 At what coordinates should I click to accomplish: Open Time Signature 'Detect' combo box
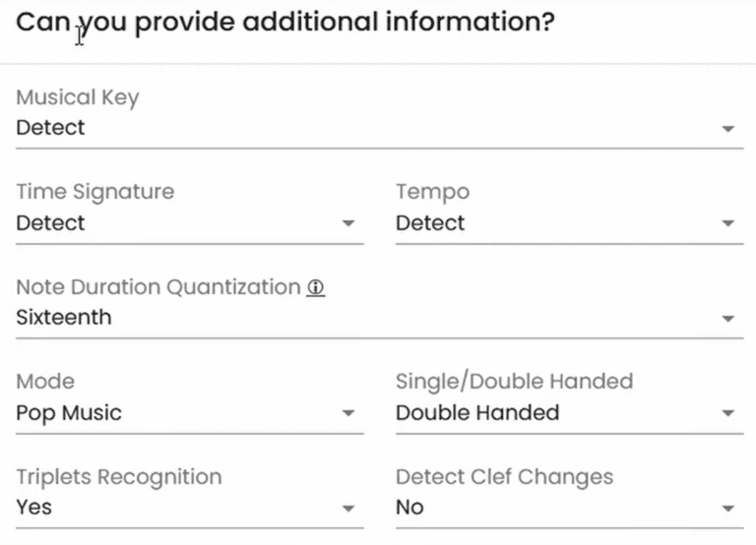tap(51, 223)
